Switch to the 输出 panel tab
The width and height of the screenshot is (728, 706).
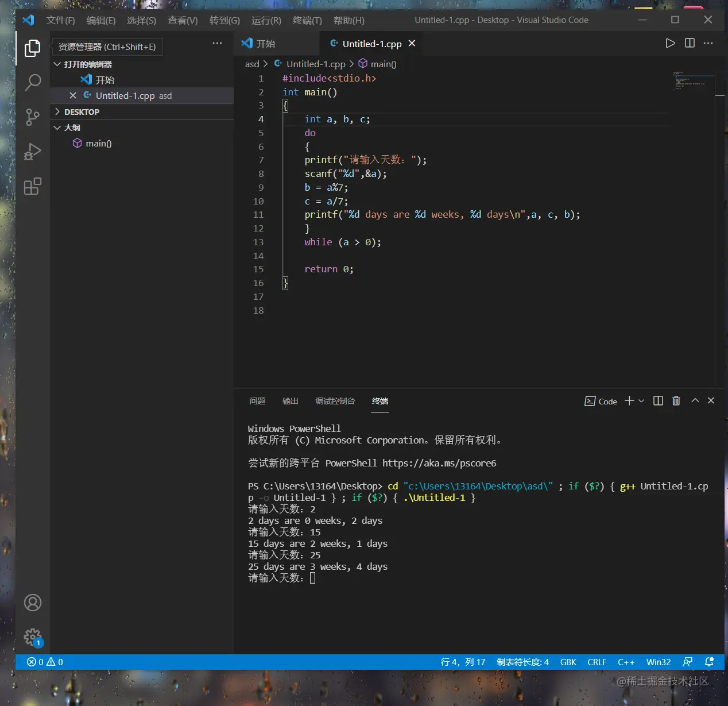291,401
